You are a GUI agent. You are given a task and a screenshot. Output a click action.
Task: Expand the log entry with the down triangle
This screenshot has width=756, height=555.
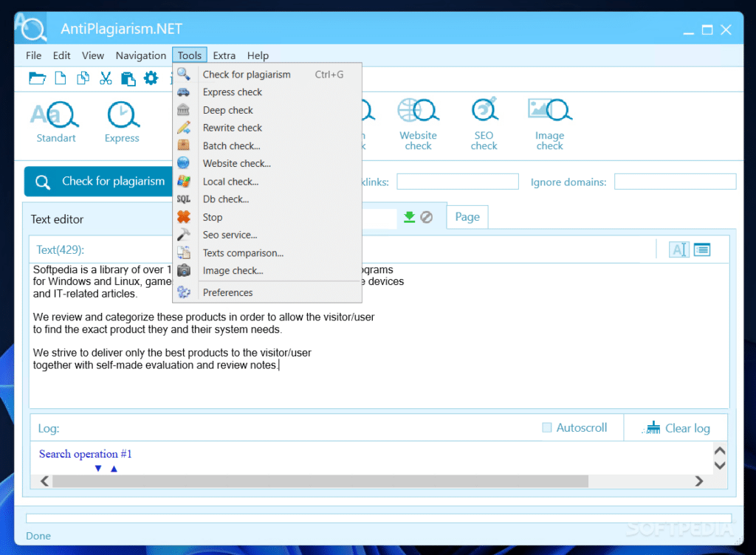(x=98, y=468)
